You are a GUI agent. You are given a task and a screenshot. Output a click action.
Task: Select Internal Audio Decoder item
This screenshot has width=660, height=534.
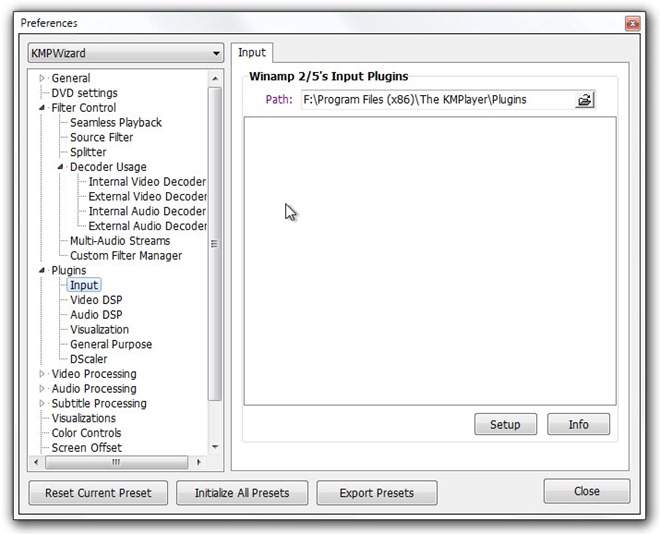(x=147, y=211)
